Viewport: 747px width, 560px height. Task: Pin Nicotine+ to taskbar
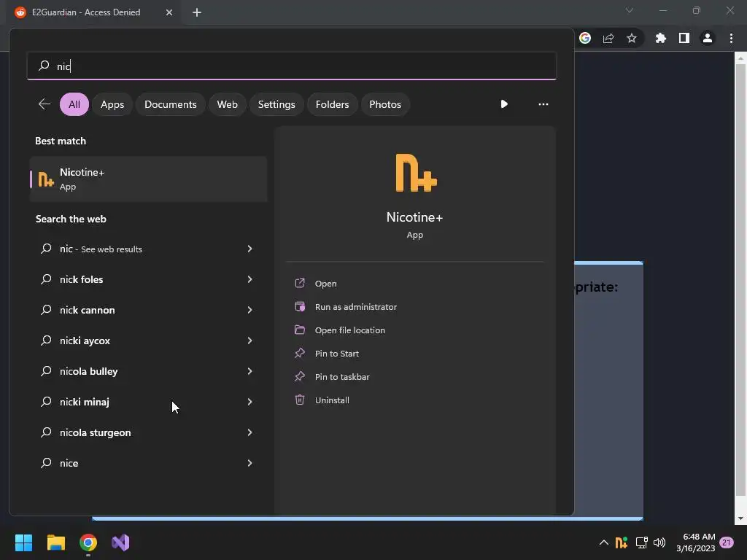tap(342, 377)
